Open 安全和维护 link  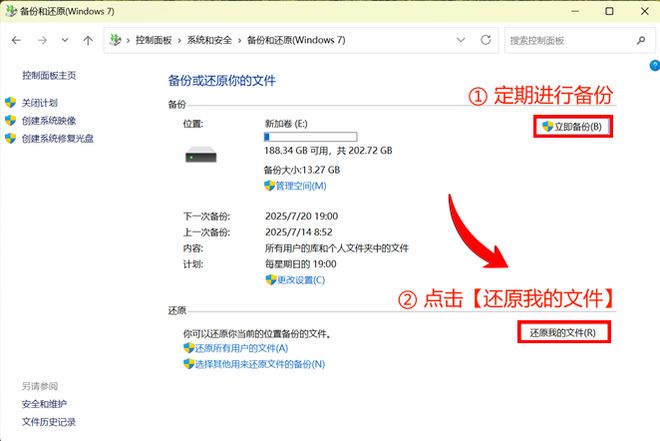[44, 404]
